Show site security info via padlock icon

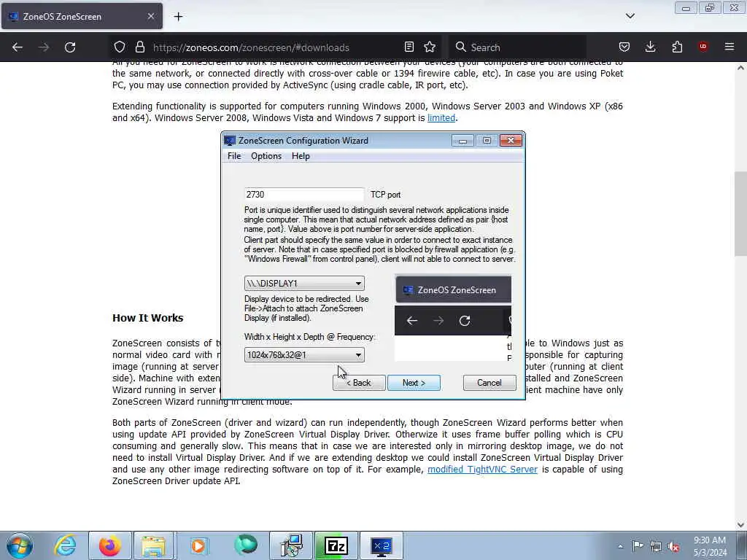pyautogui.click(x=139, y=47)
